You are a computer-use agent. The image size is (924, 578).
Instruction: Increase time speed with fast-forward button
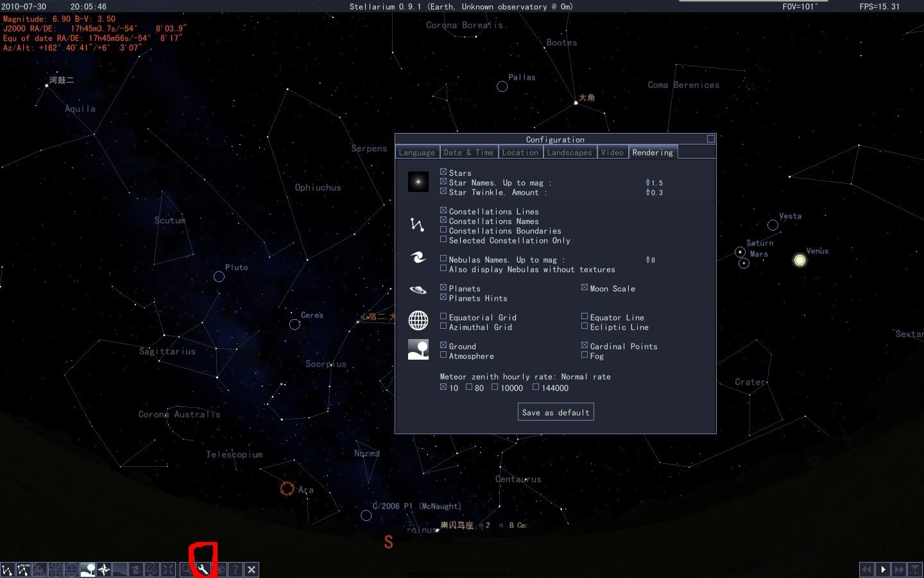(899, 570)
